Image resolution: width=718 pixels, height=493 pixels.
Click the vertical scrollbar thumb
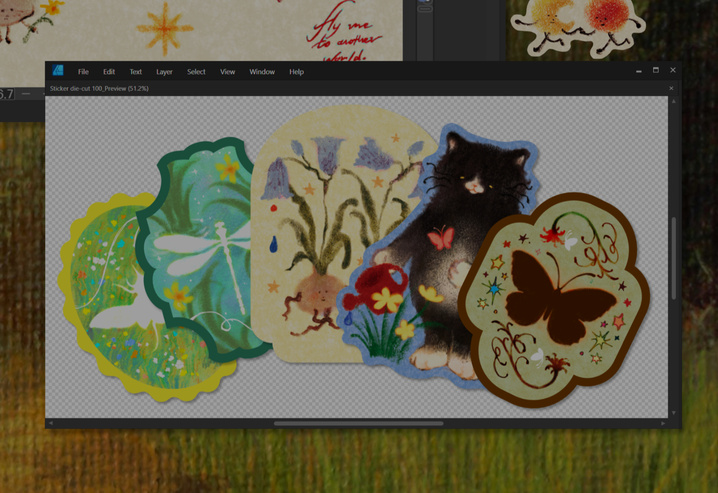coord(674,258)
